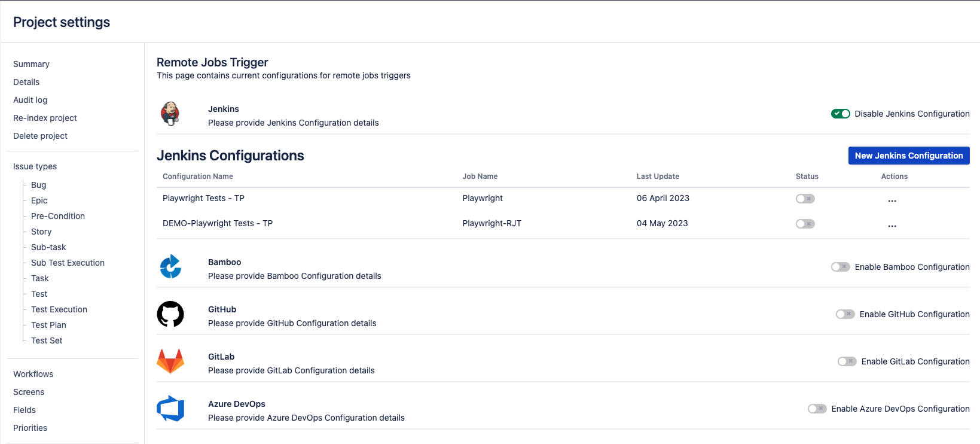This screenshot has width=980, height=444.
Task: Select Task issue type
Action: (x=40, y=278)
